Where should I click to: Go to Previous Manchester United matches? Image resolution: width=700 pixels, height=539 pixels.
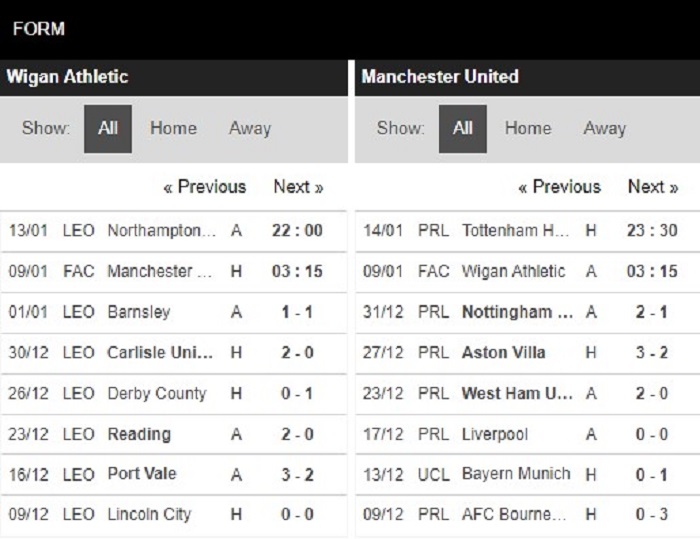pos(559,187)
